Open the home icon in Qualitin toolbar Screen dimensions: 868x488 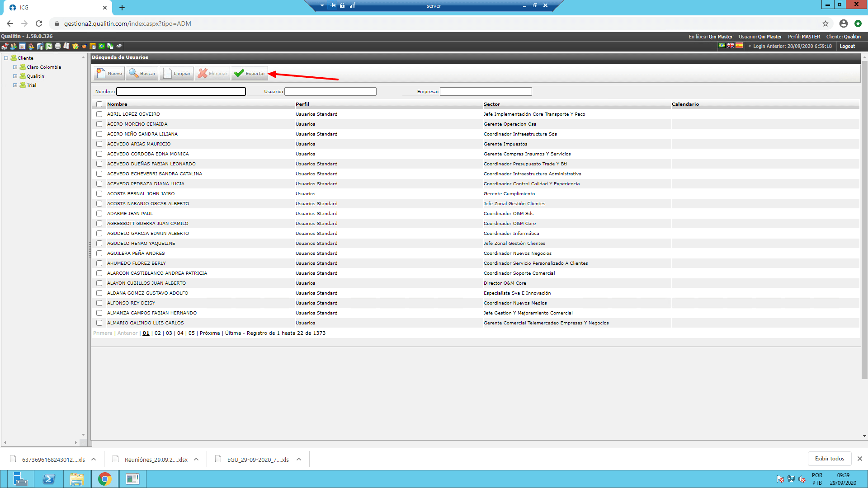[x=5, y=46]
